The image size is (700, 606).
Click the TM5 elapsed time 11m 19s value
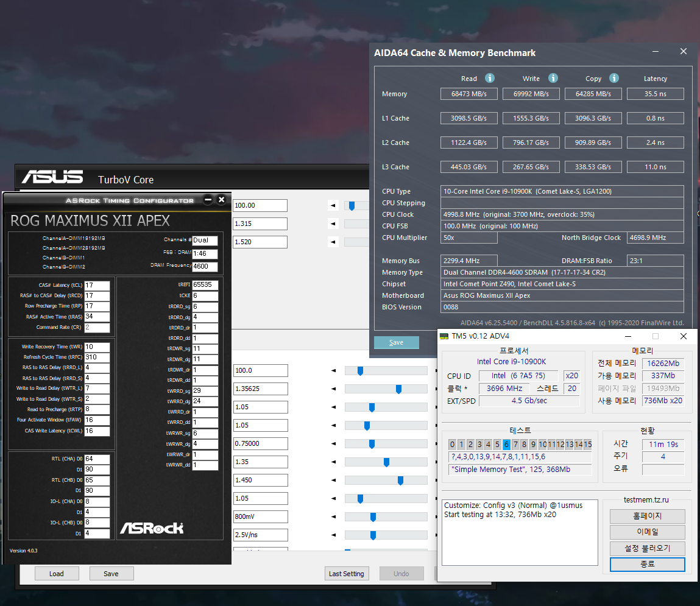click(663, 445)
